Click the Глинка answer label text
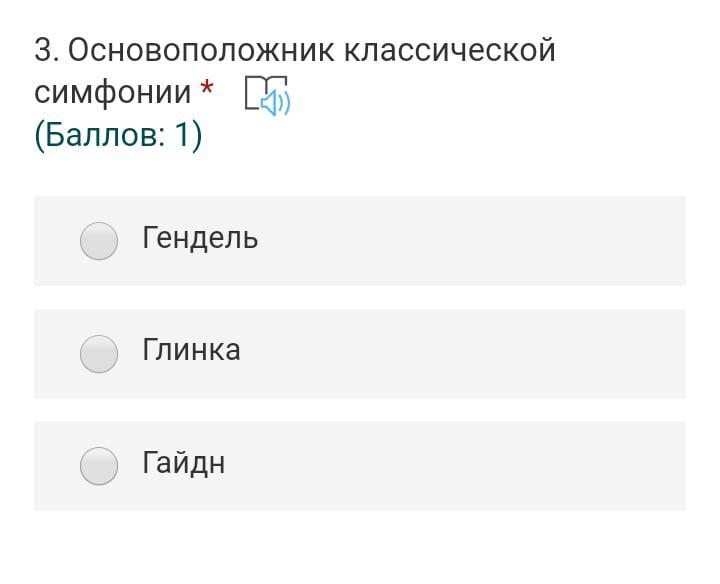This screenshot has height=584, width=720. 191,350
